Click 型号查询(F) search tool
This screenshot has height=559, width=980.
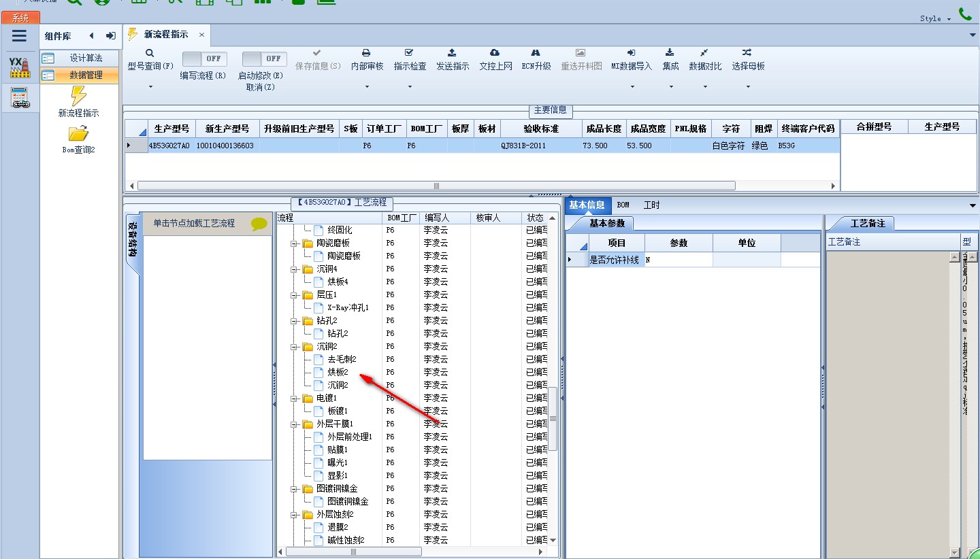click(150, 60)
